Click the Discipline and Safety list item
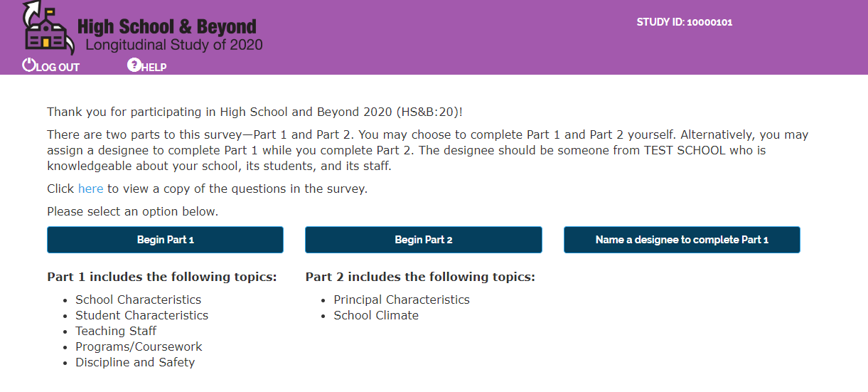Image resolution: width=868 pixels, height=392 pixels. [135, 362]
